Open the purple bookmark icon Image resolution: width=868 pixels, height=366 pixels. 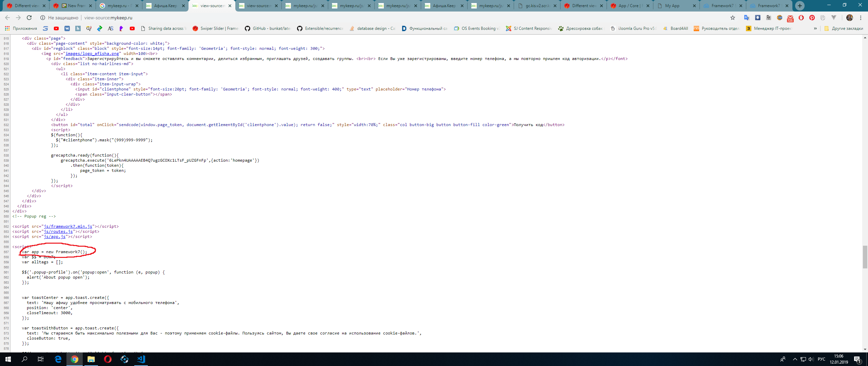121,28
